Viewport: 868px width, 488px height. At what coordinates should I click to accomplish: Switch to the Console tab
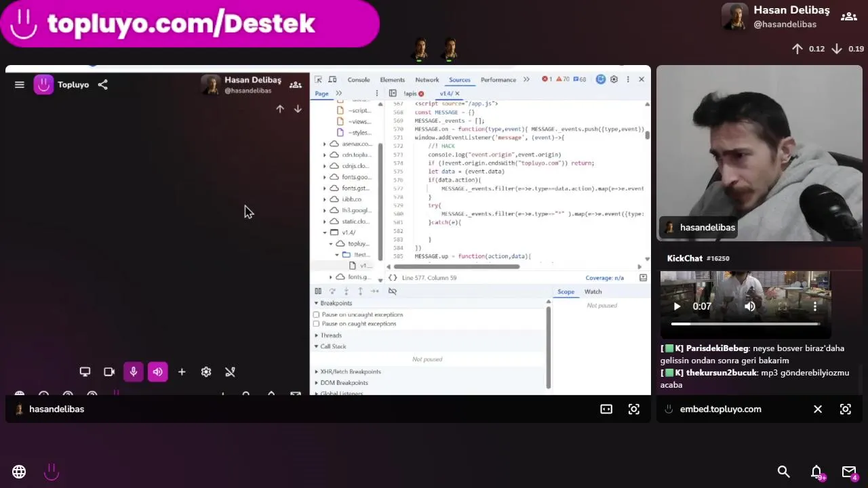point(359,79)
